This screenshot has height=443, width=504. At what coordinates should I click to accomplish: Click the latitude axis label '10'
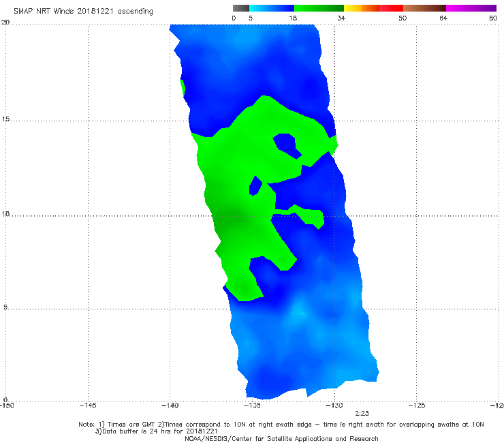[x=5, y=213]
